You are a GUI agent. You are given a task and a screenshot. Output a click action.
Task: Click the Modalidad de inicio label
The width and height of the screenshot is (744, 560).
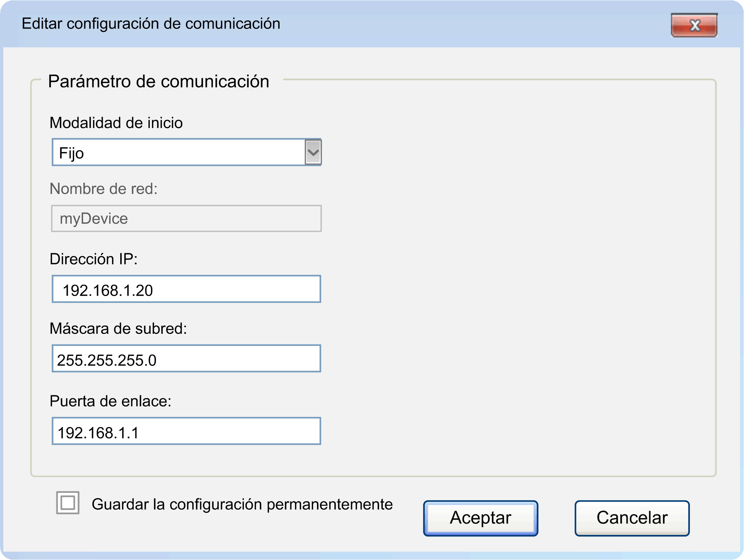[x=116, y=123]
